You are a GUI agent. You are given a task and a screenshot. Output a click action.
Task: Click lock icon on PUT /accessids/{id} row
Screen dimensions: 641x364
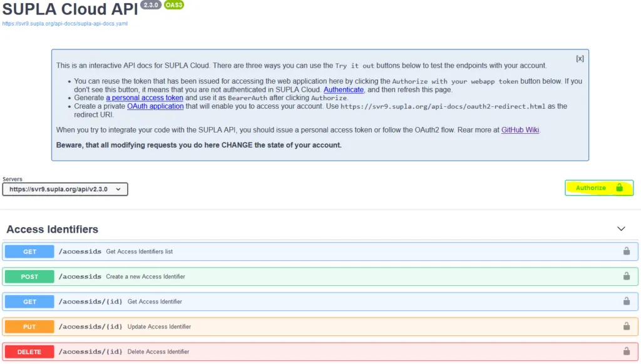pos(626,326)
